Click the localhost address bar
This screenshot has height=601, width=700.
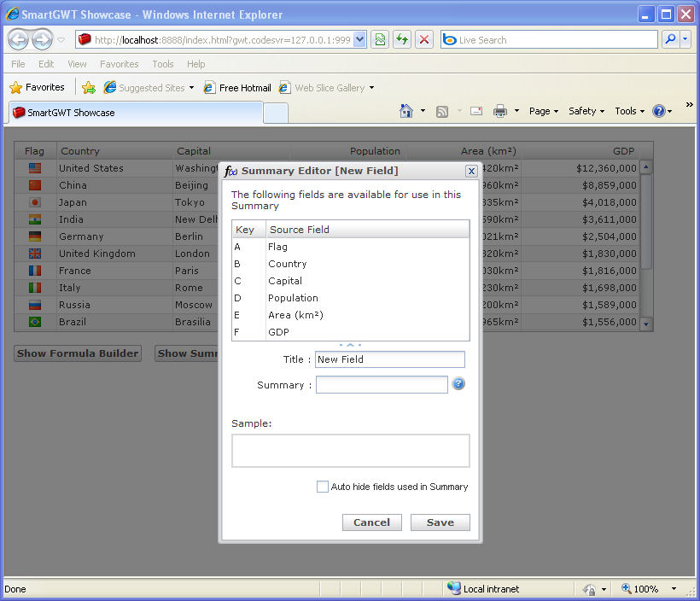(x=215, y=40)
